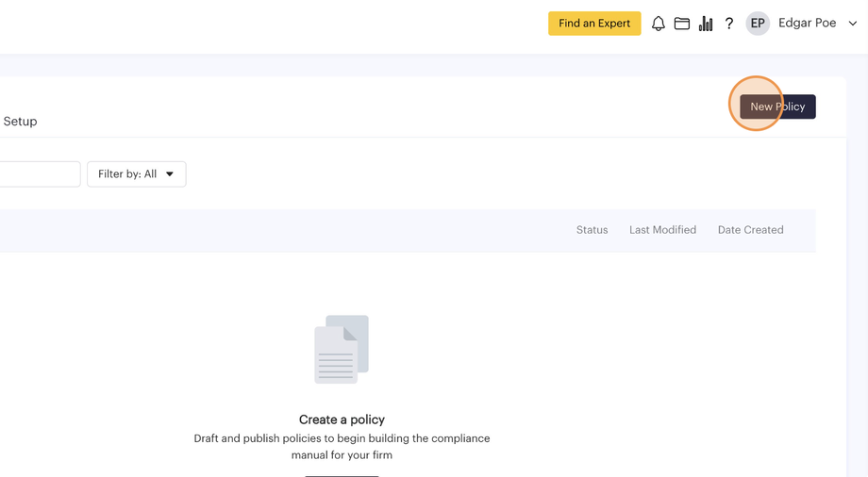Click the policy description text
The image size is (868, 477).
pos(342,447)
